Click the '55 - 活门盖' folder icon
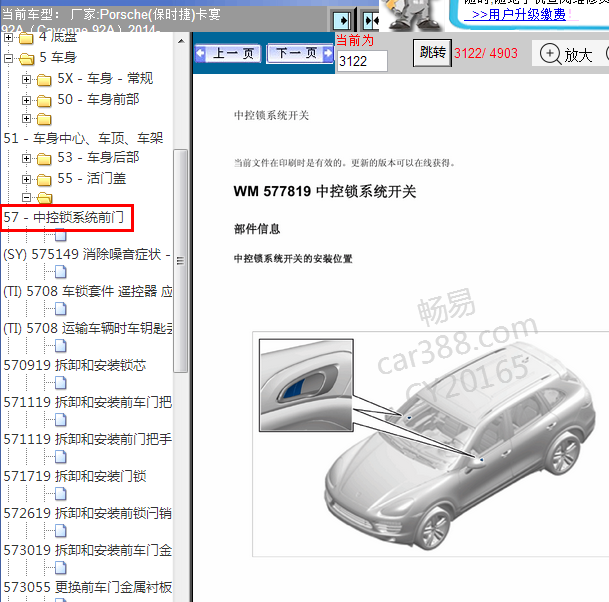609x602 pixels. tap(44, 180)
